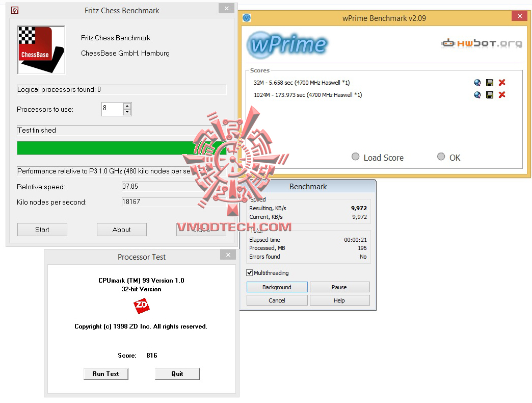
Task: Click the CPUmark (TM) 99 Version 1.0 heading
Action: [x=142, y=281]
